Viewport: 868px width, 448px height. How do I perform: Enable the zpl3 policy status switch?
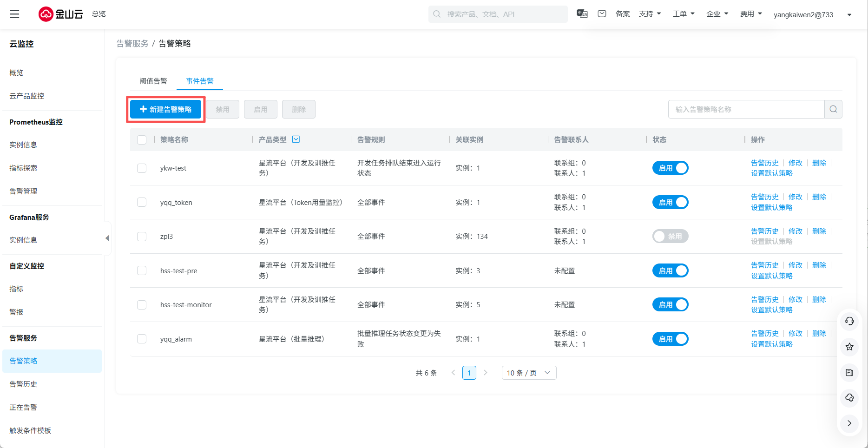(x=670, y=236)
